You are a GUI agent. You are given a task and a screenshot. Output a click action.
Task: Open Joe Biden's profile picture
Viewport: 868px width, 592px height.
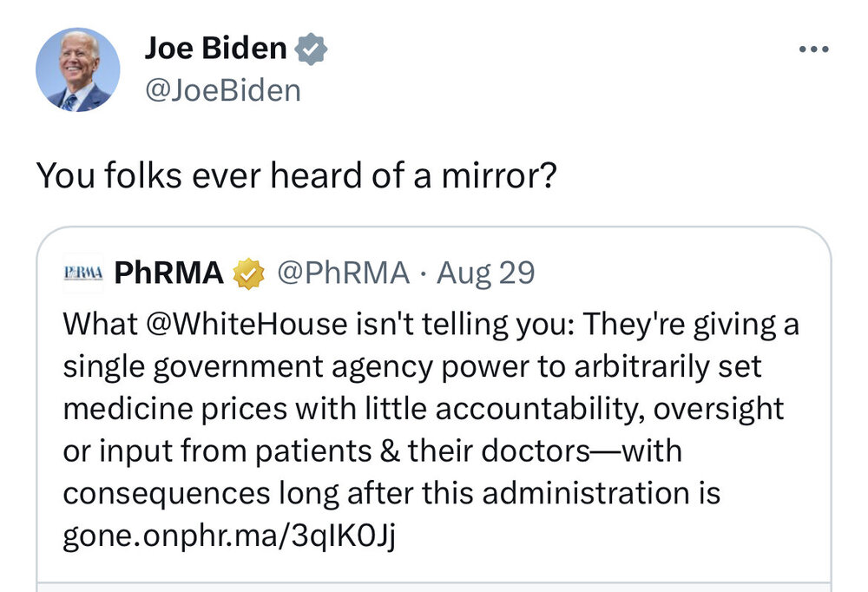[x=77, y=69]
